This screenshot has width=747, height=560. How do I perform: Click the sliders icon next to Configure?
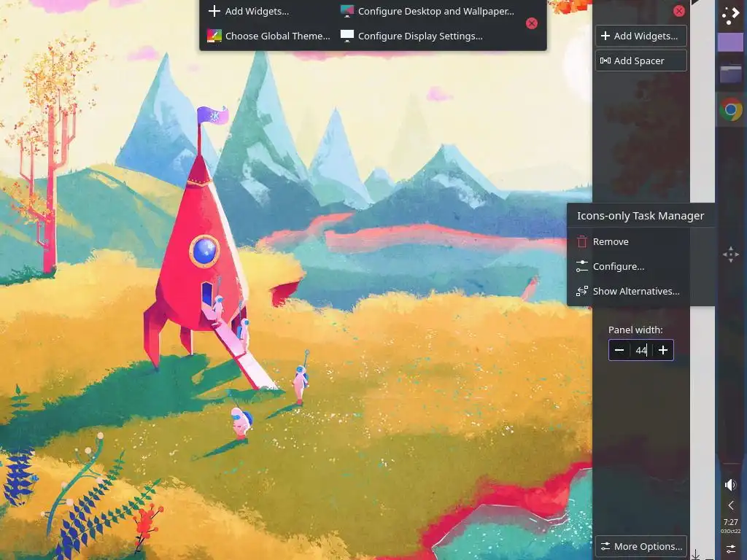click(x=581, y=266)
